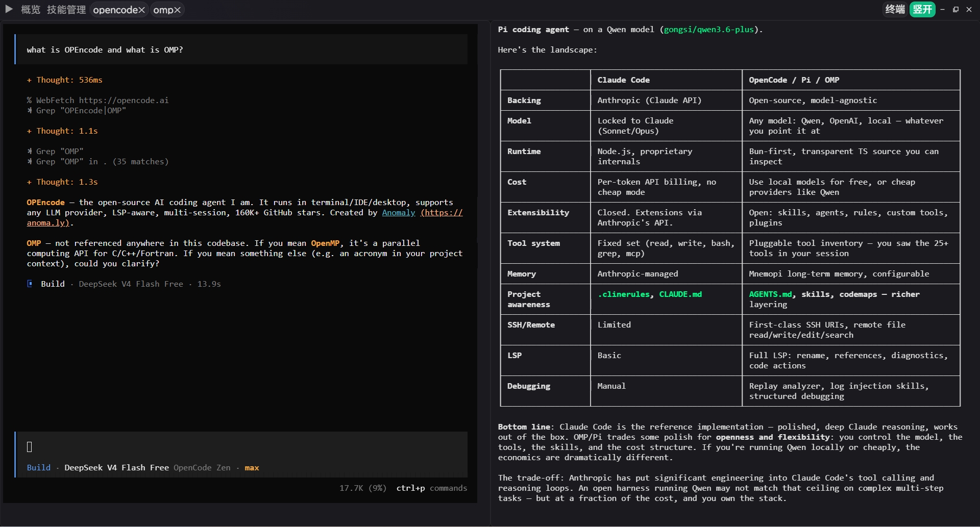Restore the window size
This screenshot has width=980, height=527.
click(956, 9)
